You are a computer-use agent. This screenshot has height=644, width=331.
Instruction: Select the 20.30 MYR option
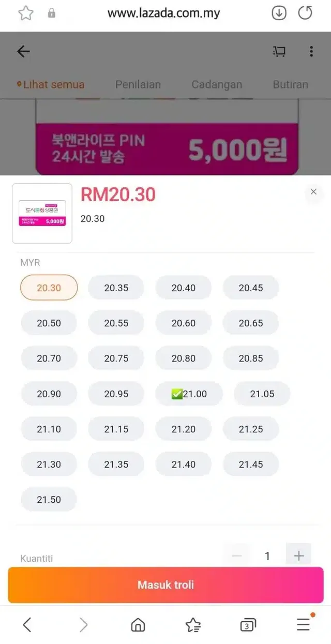tap(49, 288)
